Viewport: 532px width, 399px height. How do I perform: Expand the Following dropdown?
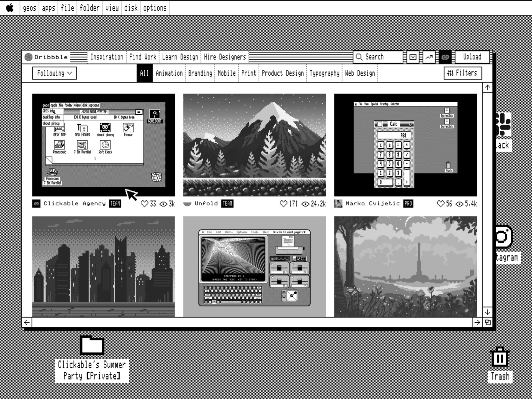pos(54,73)
